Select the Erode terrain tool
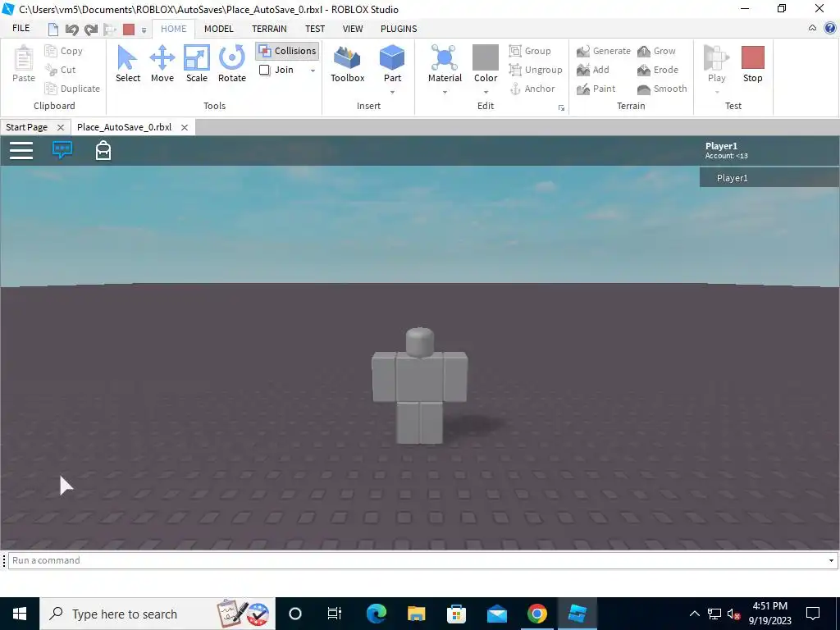Screen dimensions: 840x630 pos(657,70)
